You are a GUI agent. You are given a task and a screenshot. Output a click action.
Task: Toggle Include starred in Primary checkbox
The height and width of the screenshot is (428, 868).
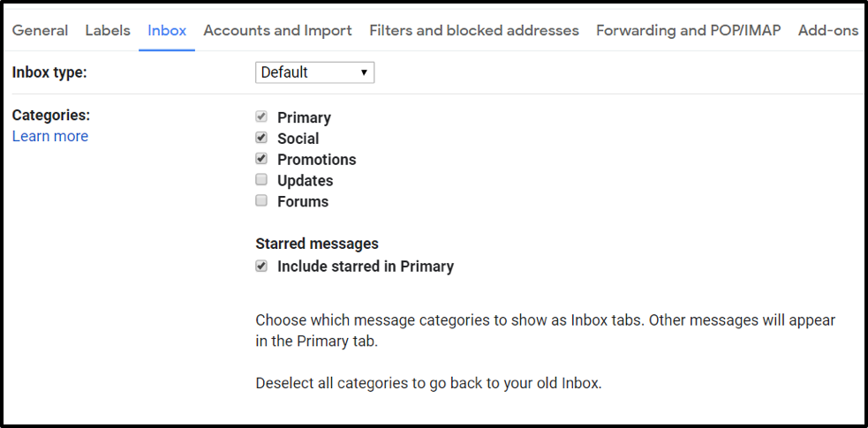261,267
